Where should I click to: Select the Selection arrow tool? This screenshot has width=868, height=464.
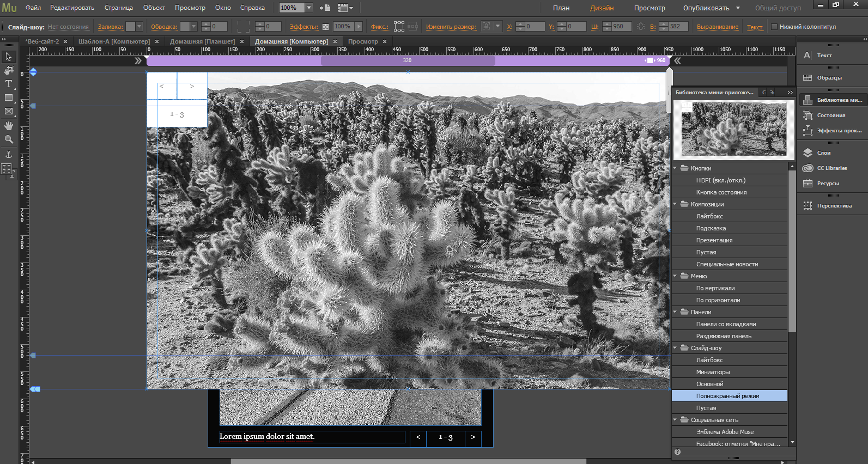point(8,57)
